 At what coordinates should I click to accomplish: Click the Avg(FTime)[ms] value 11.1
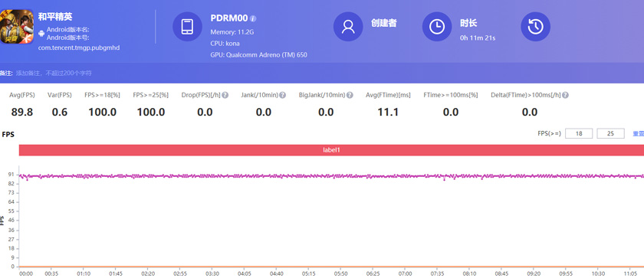(388, 112)
